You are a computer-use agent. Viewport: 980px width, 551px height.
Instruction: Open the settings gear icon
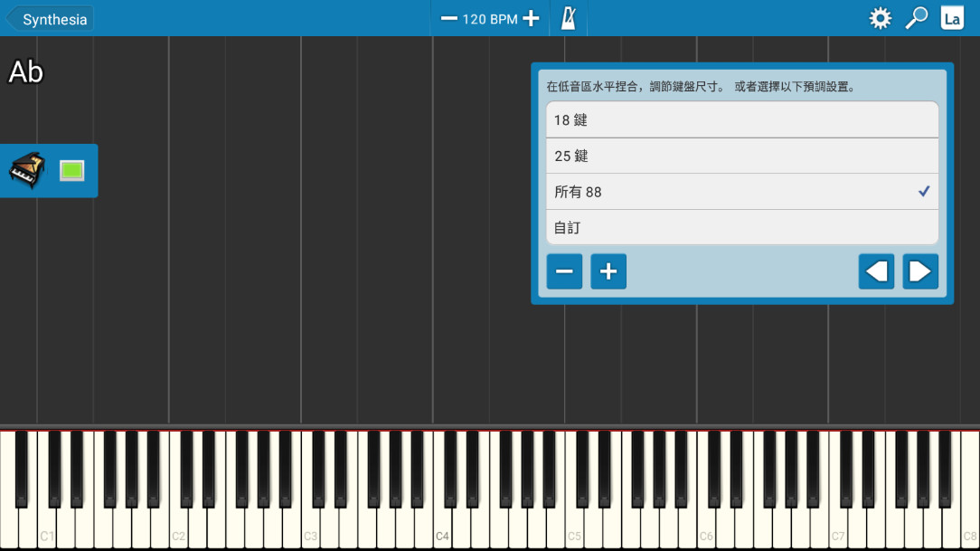pyautogui.click(x=880, y=18)
